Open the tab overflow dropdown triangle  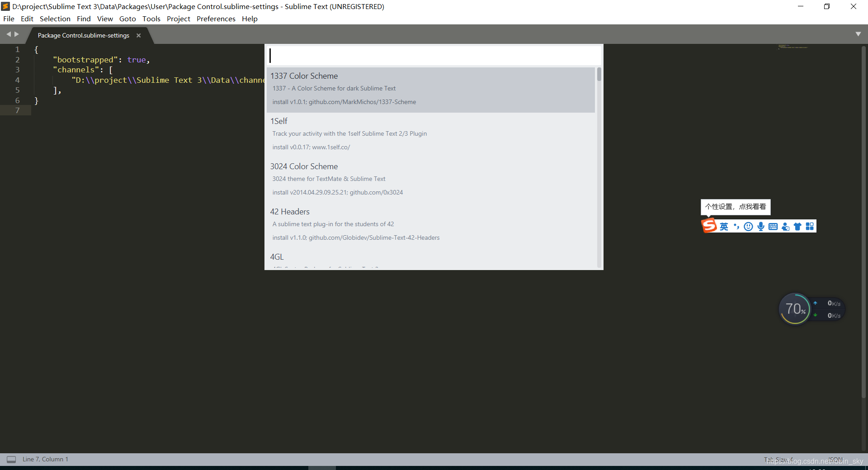click(x=859, y=33)
